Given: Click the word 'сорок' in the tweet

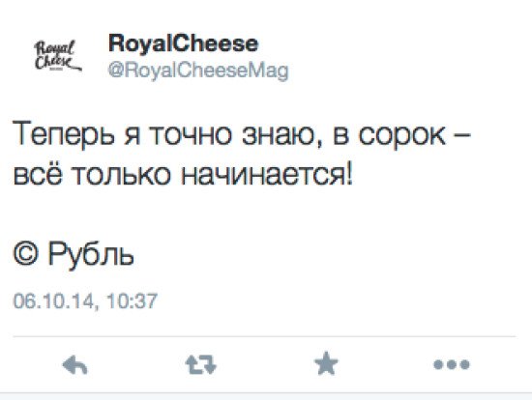Looking at the screenshot, I should [x=402, y=136].
